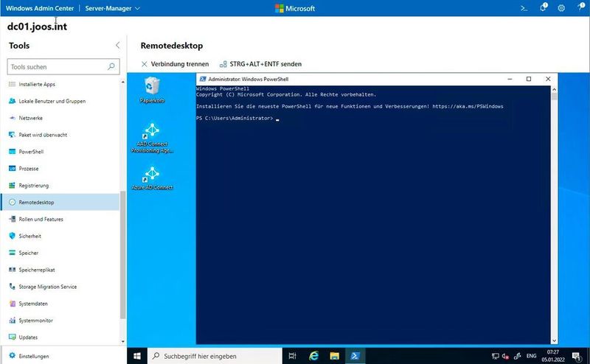Click the PowerShell window title bar icon

[x=203, y=79]
